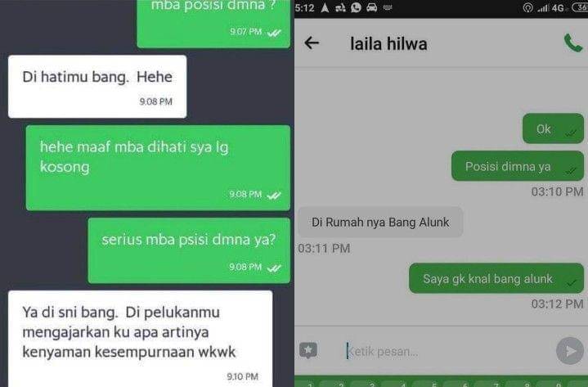Focus the 'Ketik pesan...' message field
This screenshot has height=387, width=588.
pos(447,351)
